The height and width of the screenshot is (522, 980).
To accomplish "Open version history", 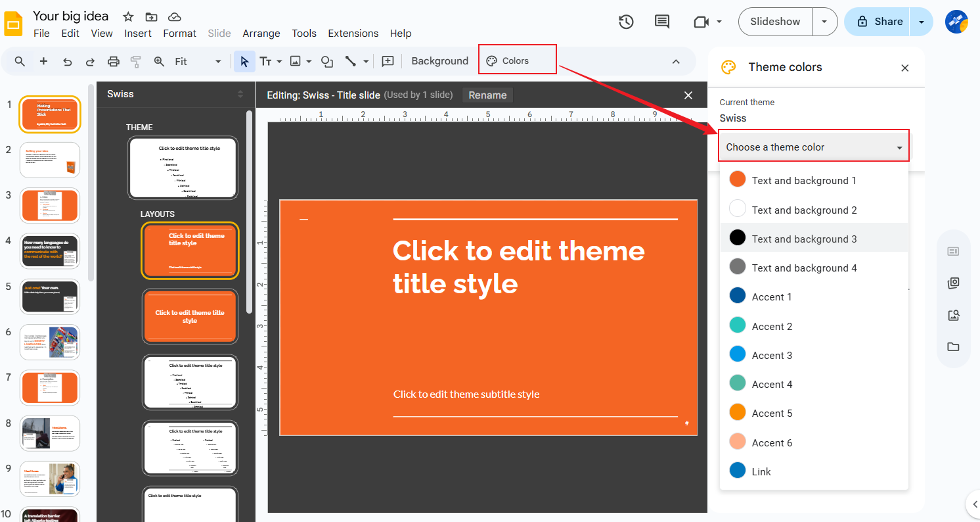I will tap(626, 22).
